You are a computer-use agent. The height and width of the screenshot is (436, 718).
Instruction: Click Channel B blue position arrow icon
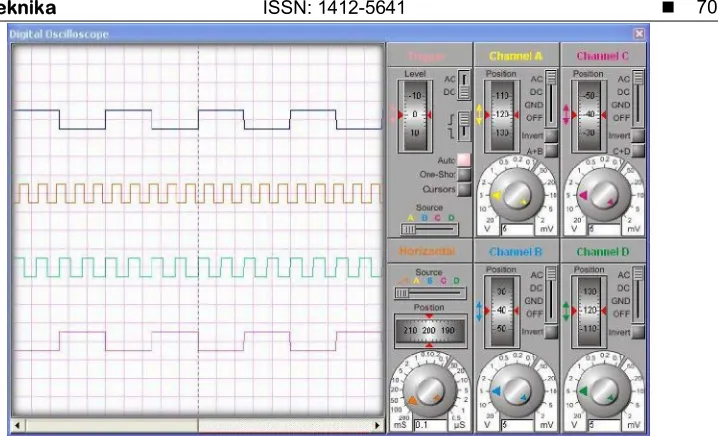(479, 311)
